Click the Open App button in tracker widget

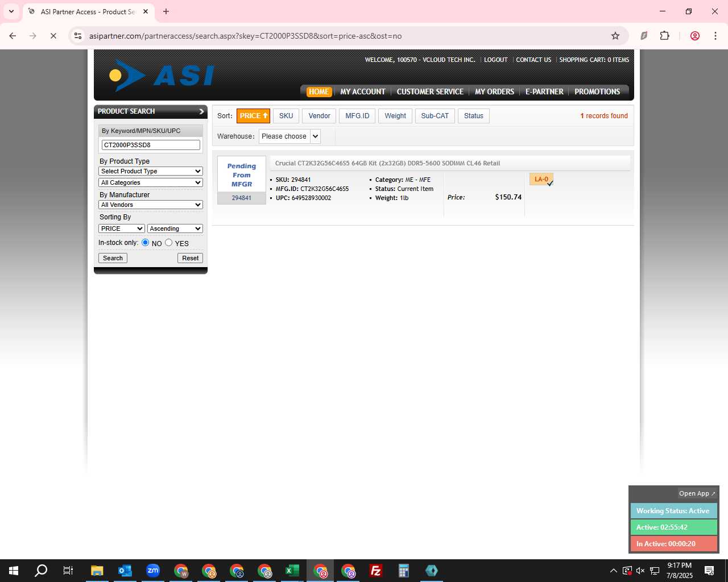point(697,493)
